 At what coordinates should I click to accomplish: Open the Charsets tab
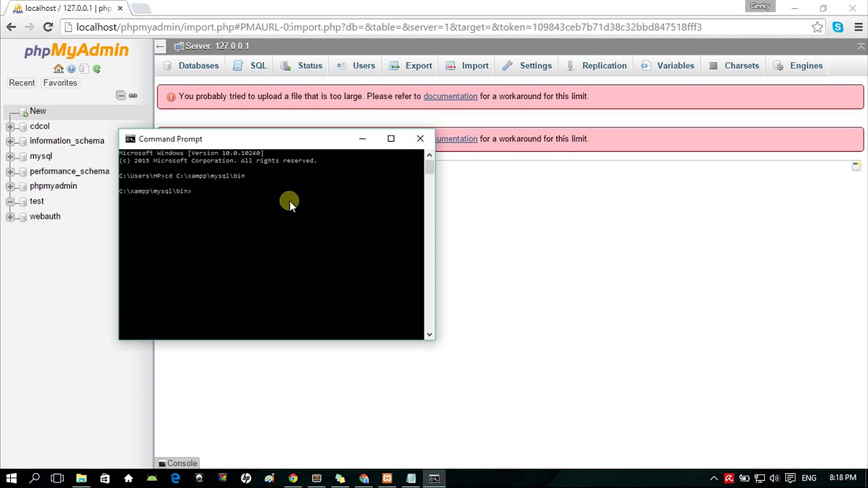[x=734, y=66]
